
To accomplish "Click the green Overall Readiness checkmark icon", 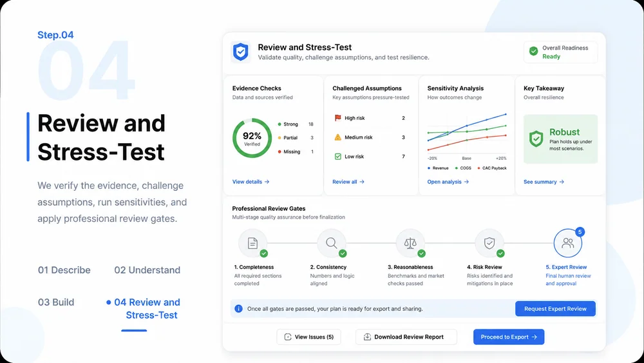I will pyautogui.click(x=533, y=51).
